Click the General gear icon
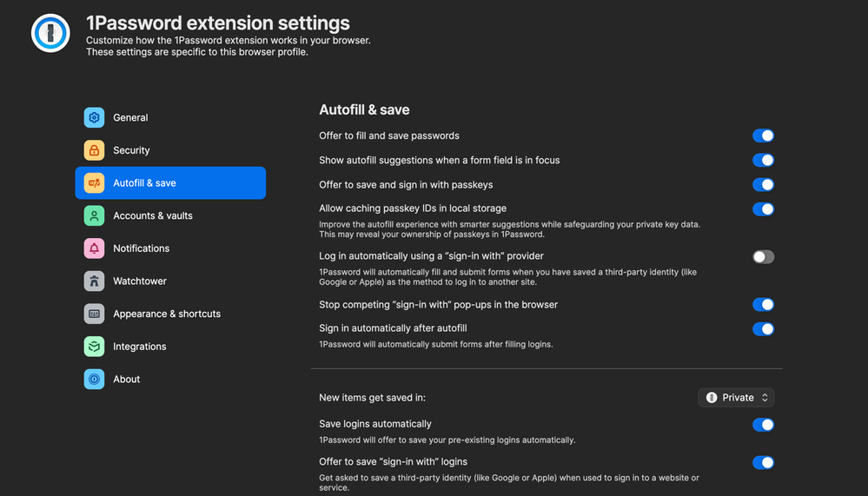The height and width of the screenshot is (496, 868). (94, 117)
